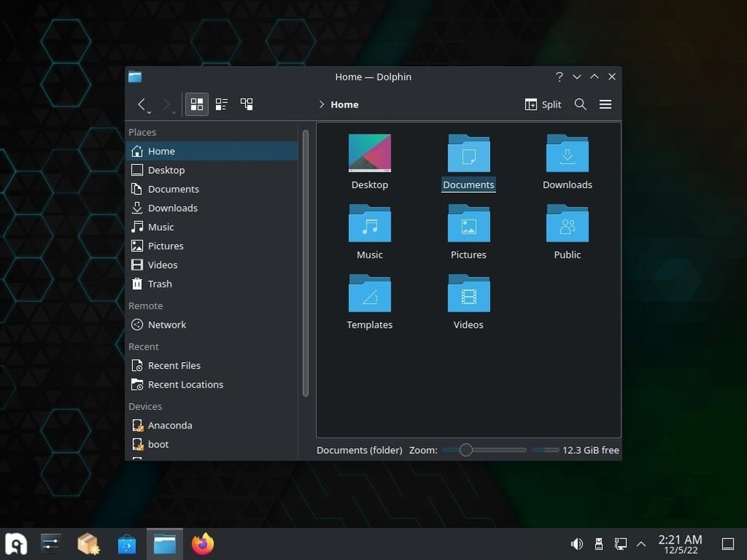
Task: Show Recent Files from the sidebar
Action: point(175,365)
